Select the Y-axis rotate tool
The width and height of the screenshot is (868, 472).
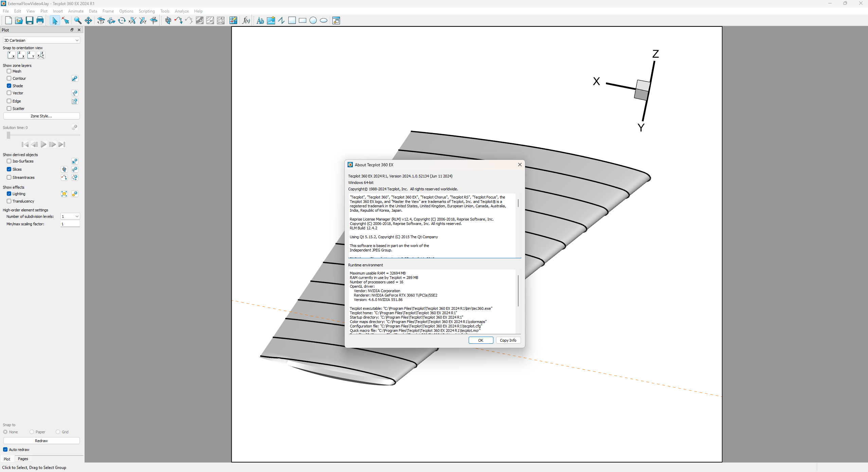pyautogui.click(x=143, y=20)
